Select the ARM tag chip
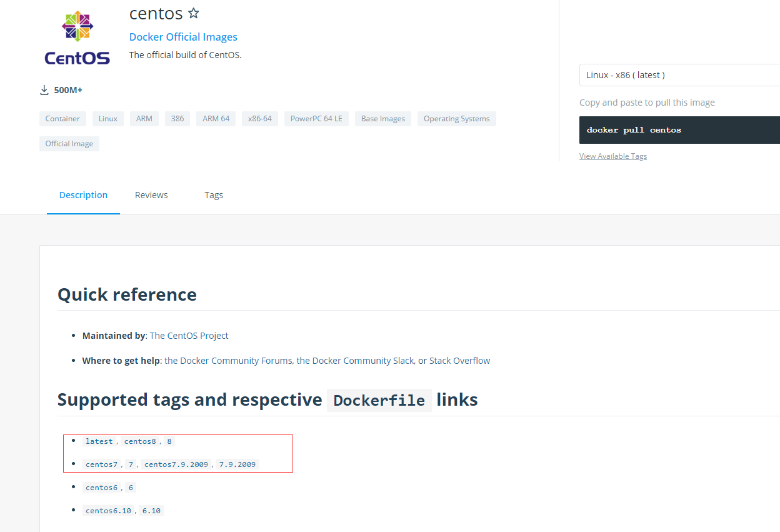Image resolution: width=780 pixels, height=532 pixels. (x=144, y=119)
